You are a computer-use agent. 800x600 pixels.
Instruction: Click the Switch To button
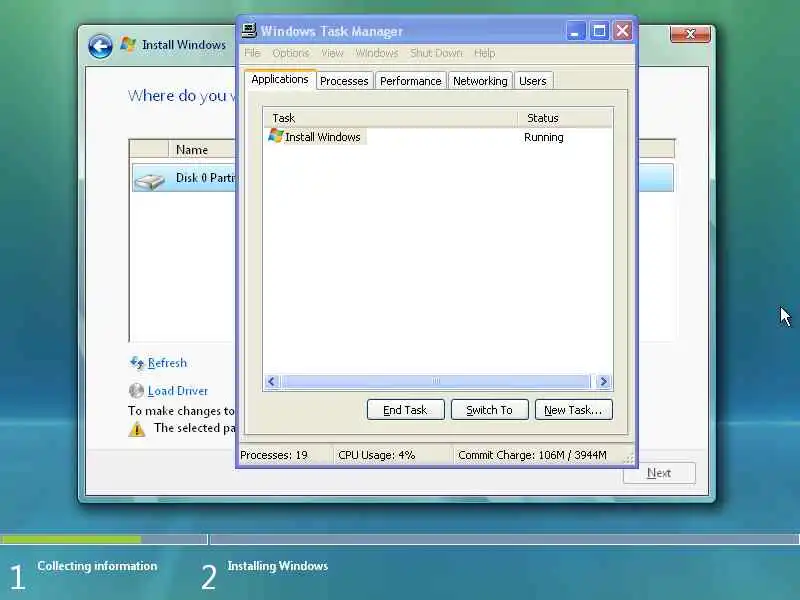point(489,410)
